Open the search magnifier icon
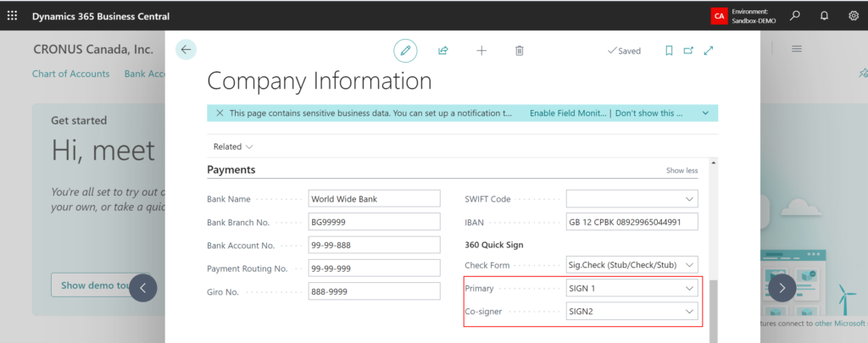868x343 pixels. pyautogui.click(x=795, y=15)
